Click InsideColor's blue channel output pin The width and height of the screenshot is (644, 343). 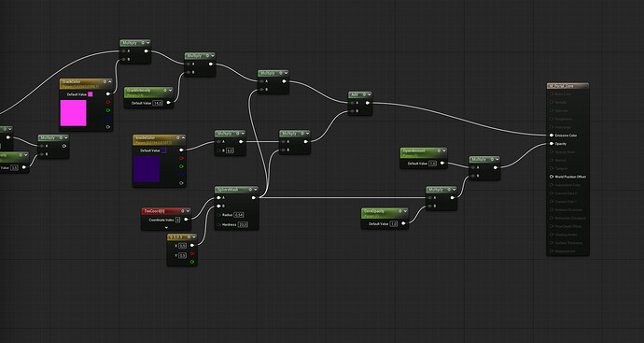pos(182,175)
